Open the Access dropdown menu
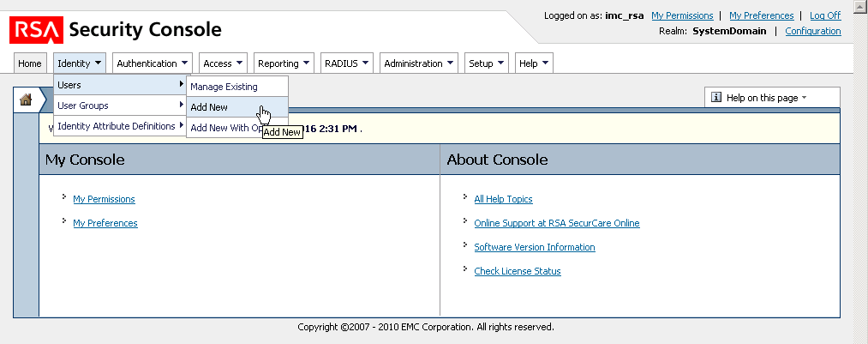This screenshot has height=344, width=868. [x=223, y=63]
